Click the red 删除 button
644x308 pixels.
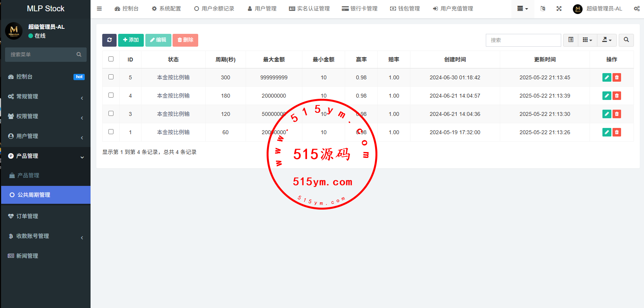pyautogui.click(x=185, y=40)
